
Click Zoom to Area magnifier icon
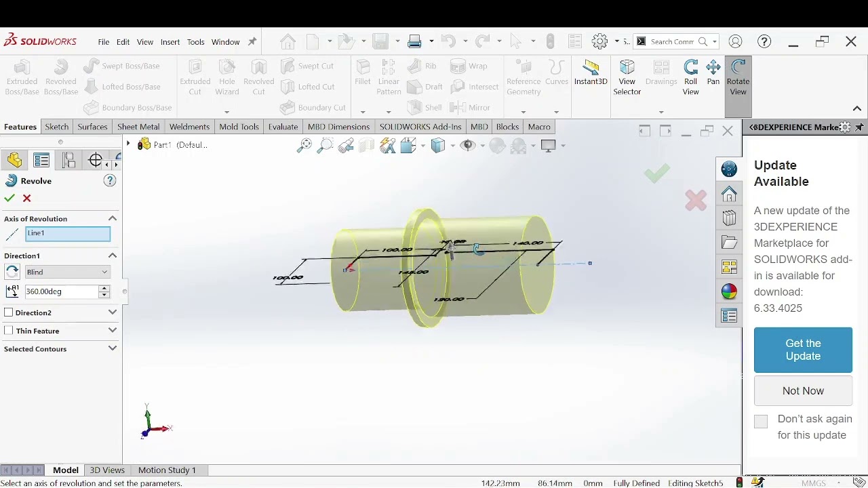pos(325,145)
